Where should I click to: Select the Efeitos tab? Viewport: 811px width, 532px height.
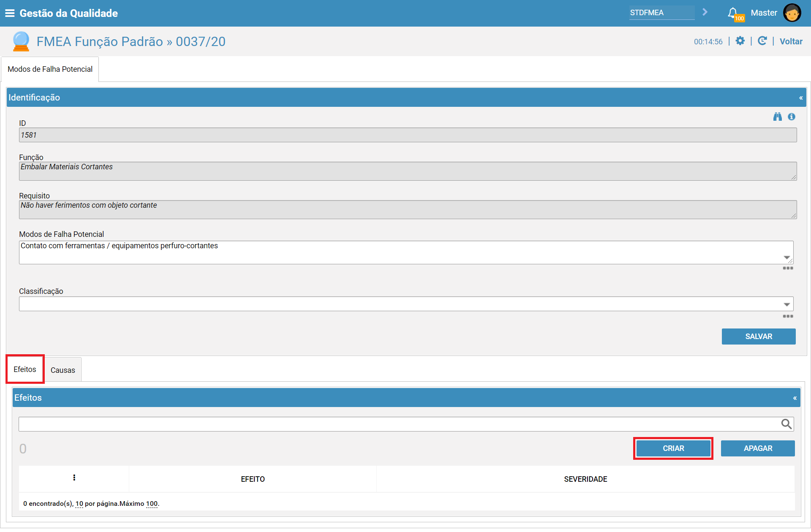pyautogui.click(x=25, y=369)
